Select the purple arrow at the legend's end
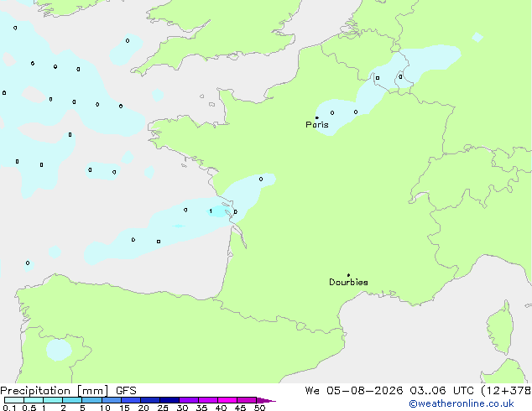The height and width of the screenshot is (411, 532). 266,400
